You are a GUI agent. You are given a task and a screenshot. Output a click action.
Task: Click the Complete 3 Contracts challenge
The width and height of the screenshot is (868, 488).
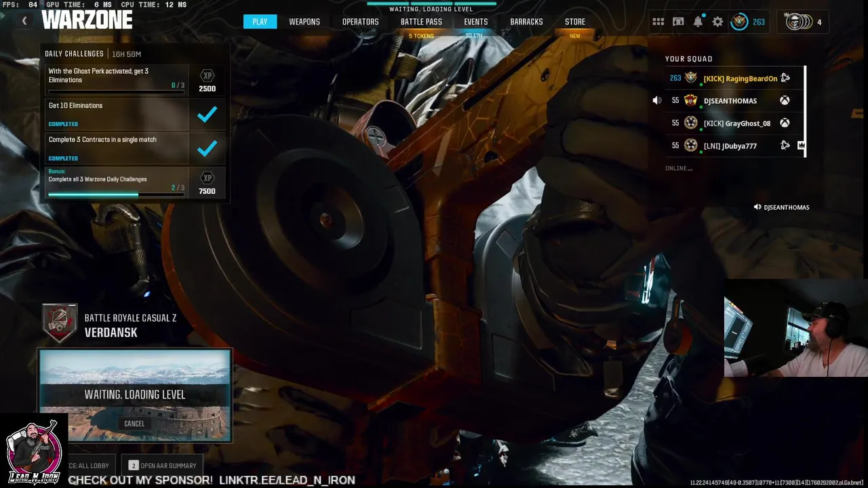click(118, 148)
